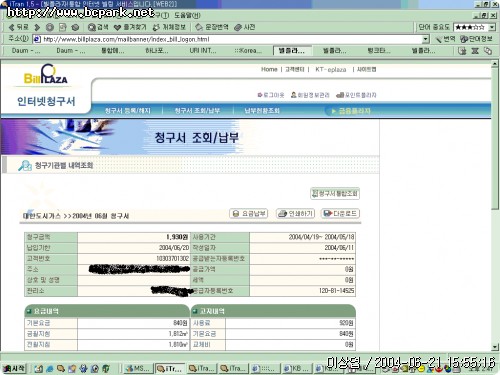Click the 시작 Start button
Image resolution: width=500 pixels, height=375 pixels.
click(x=14, y=368)
